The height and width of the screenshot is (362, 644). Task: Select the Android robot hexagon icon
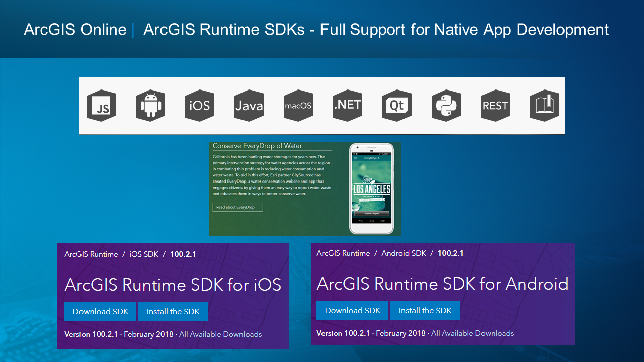pyautogui.click(x=150, y=106)
